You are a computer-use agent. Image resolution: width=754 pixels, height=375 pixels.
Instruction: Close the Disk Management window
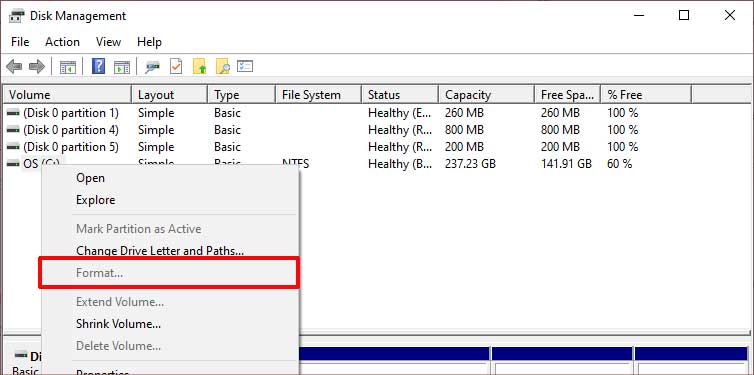tap(729, 15)
